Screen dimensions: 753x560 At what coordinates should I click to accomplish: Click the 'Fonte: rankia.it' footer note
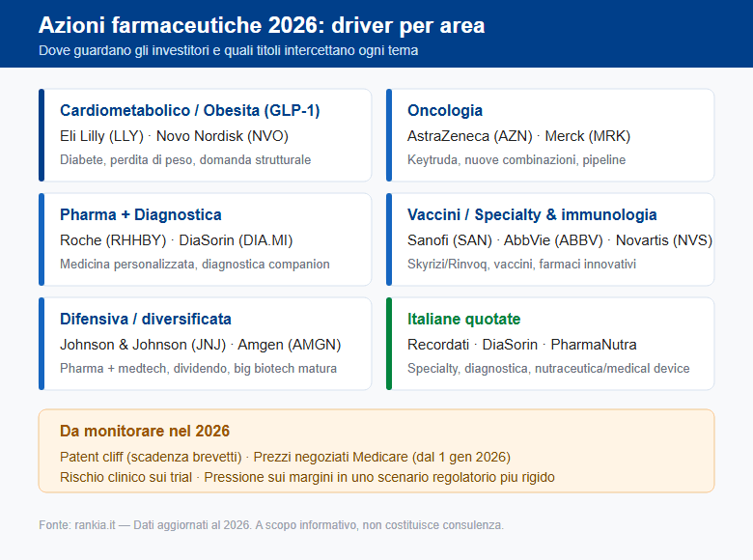click(271, 525)
